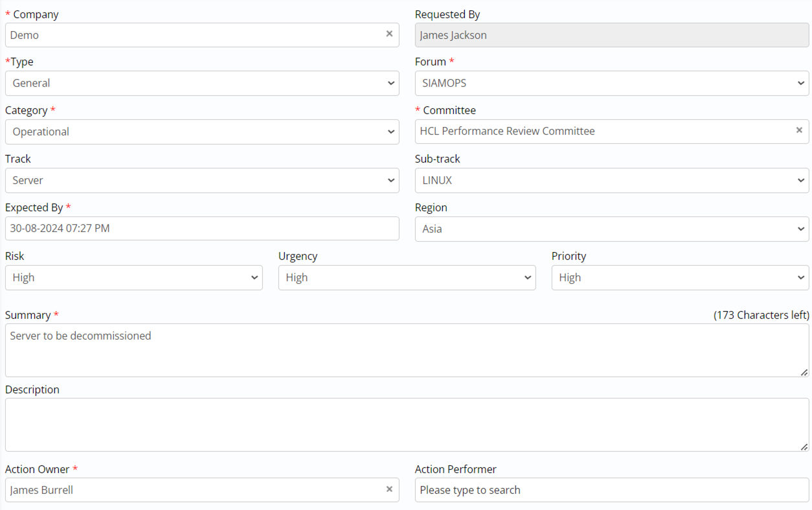Open the Sub-track dropdown showing LINUX
This screenshot has width=812, height=510.
tap(612, 180)
